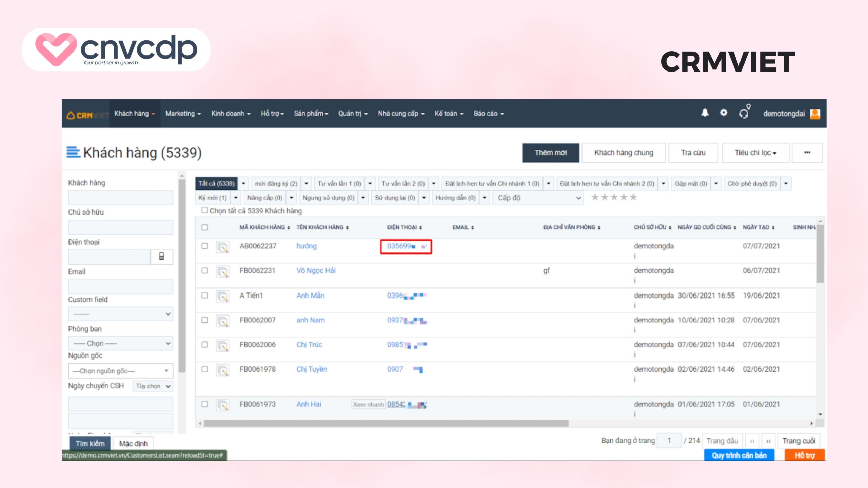This screenshot has width=868, height=488.
Task: Click the phone keypad icon beside Điện thoại field
Action: tap(162, 257)
